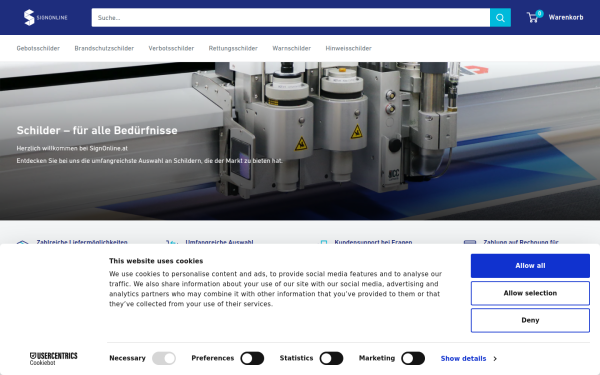Viewport: 600px width, 375px height.
Task: Open the Warnschilder menu item
Action: [x=292, y=48]
